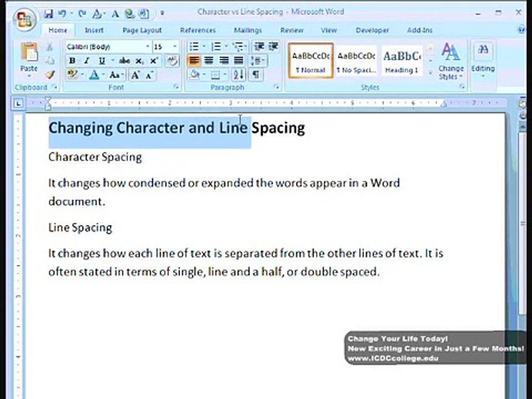This screenshot has height=399, width=532.
Task: Open the font name dropdown Calibri (Body)
Action: (x=147, y=47)
